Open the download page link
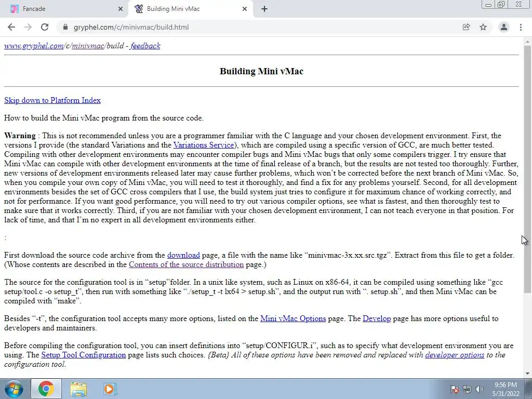This screenshot has height=399, width=532. pos(183,255)
